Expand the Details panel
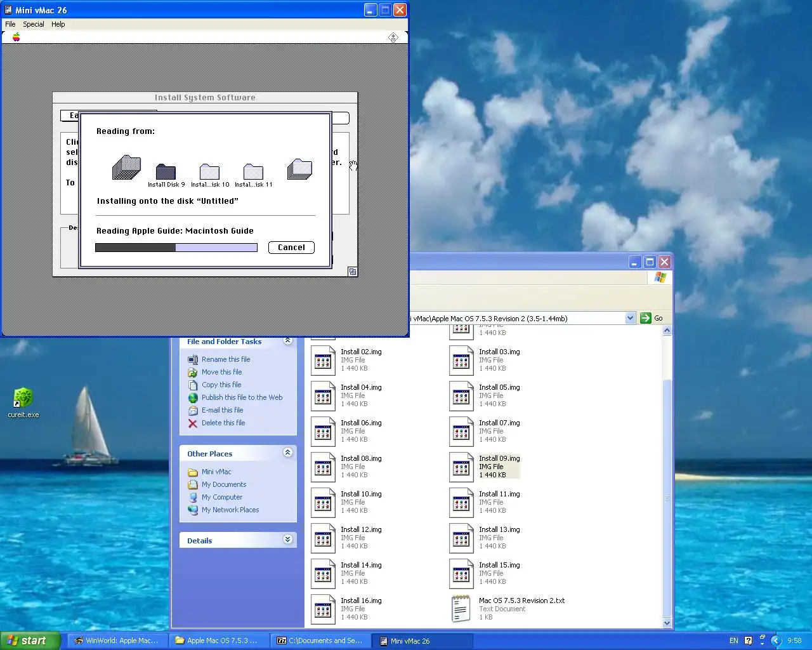This screenshot has height=650, width=812. tap(288, 540)
